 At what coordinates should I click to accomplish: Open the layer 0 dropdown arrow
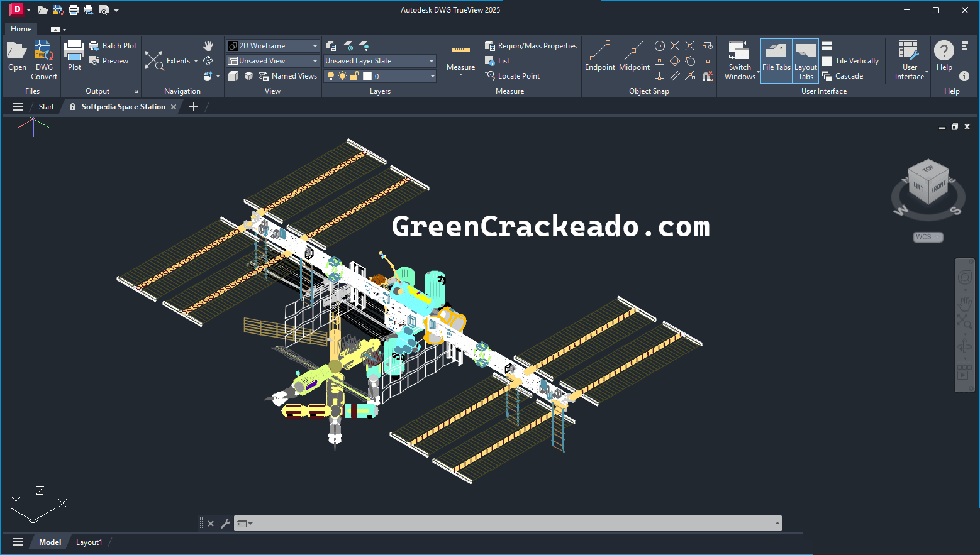pos(432,76)
